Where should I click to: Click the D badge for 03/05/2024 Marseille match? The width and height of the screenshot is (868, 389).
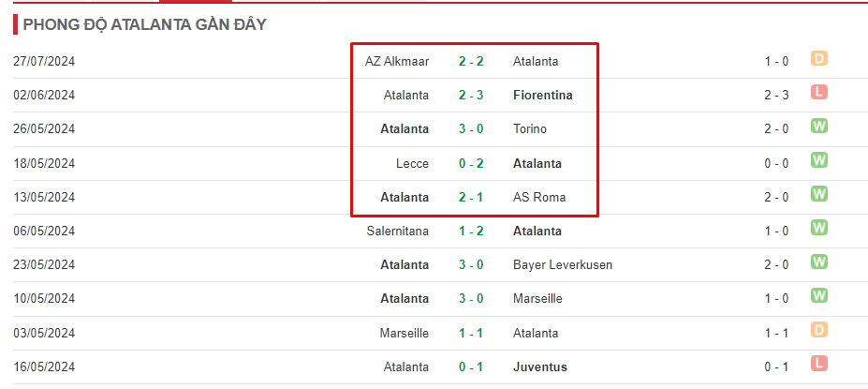(x=818, y=331)
